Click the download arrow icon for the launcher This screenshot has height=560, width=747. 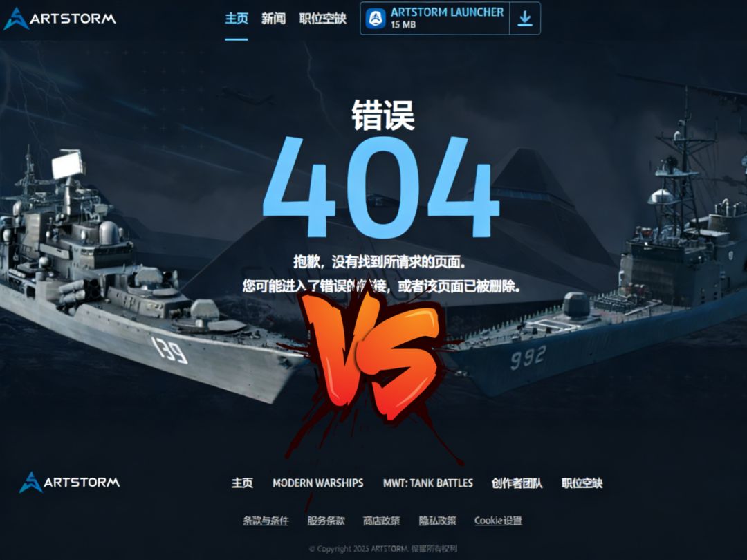[x=525, y=19]
